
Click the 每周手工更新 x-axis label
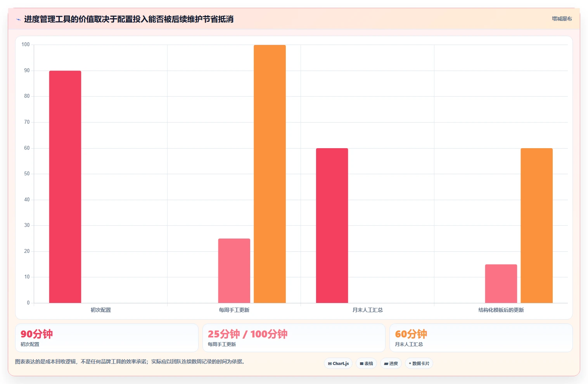[234, 310]
